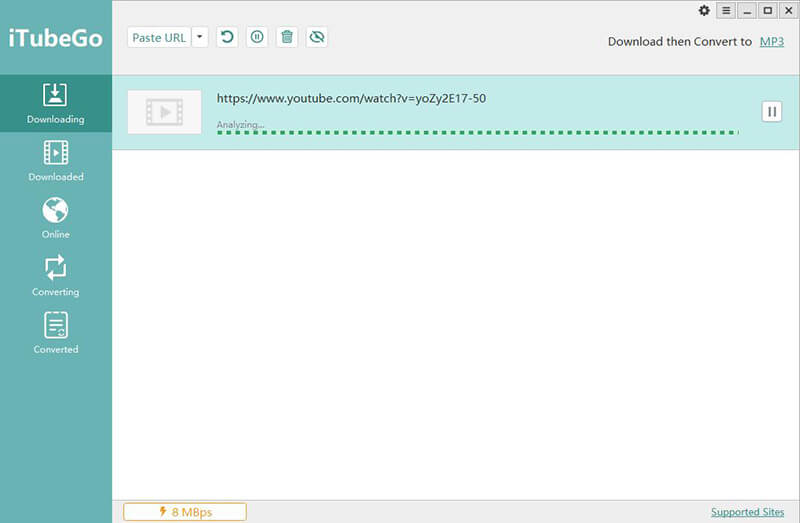800x523 pixels.
Task: Click the resume all downloads icon
Action: [x=227, y=37]
